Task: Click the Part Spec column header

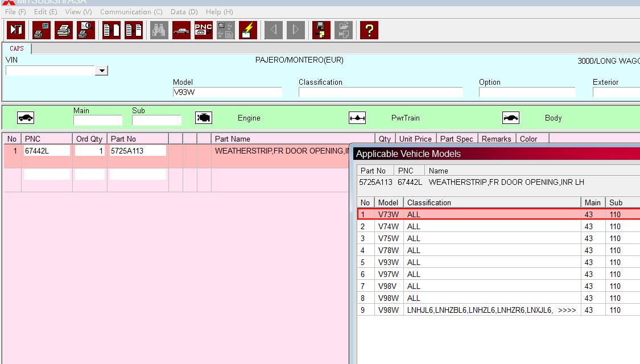Action: [456, 139]
